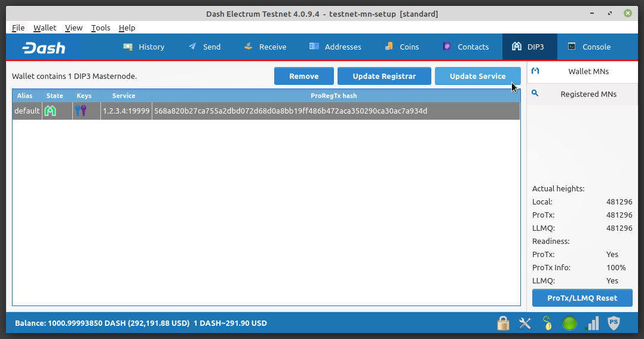This screenshot has height=339, width=644.
Task: Click the ProTx/LLMQ Reset button
Action: (x=582, y=298)
